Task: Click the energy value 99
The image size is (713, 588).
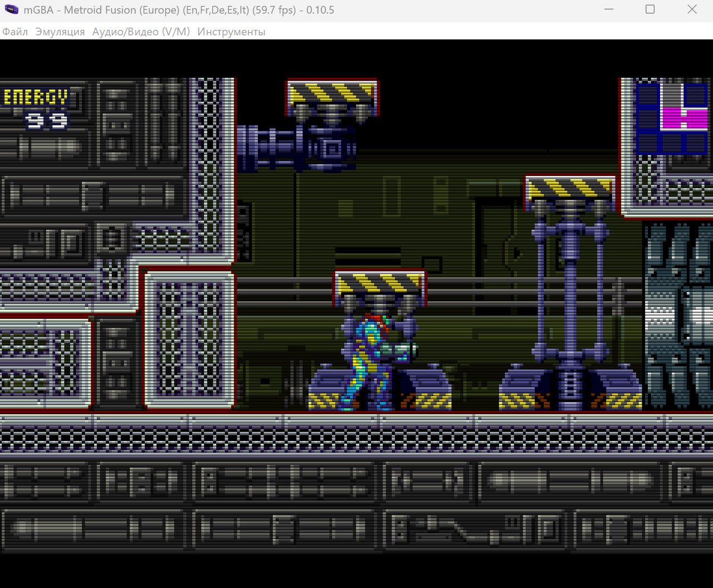Action: coord(47,120)
